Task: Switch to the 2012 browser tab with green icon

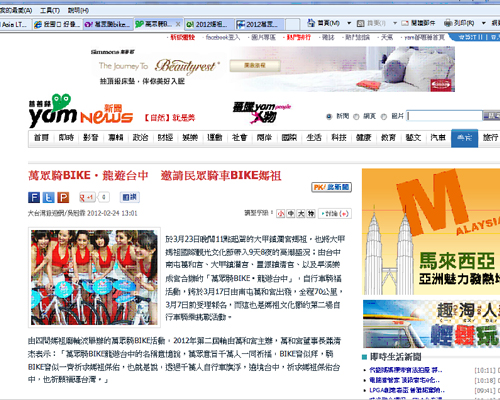Action: coord(208,24)
